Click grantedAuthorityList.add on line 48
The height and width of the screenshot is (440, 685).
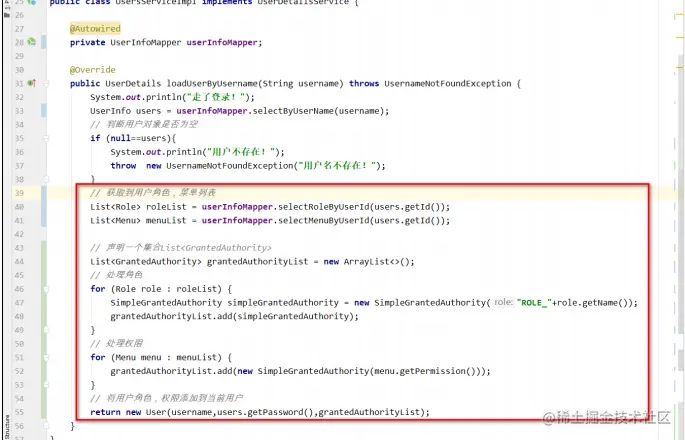(171, 316)
